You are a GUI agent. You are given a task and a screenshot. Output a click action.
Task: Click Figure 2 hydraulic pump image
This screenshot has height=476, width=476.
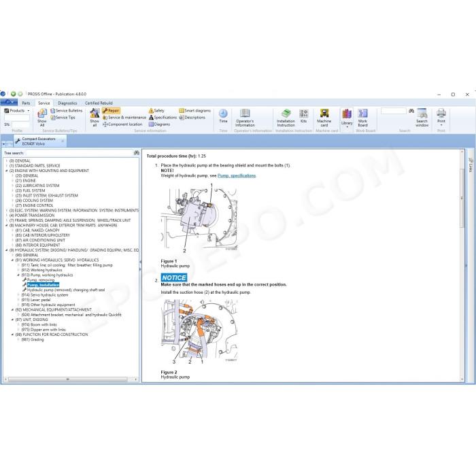199,333
